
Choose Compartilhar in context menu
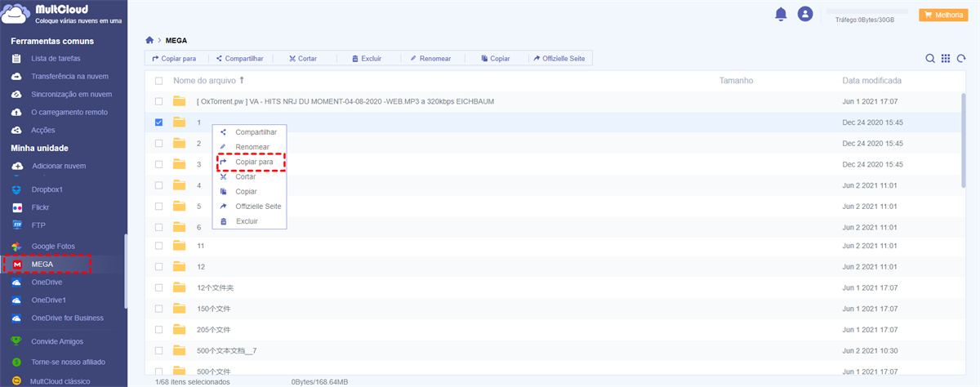click(249, 132)
